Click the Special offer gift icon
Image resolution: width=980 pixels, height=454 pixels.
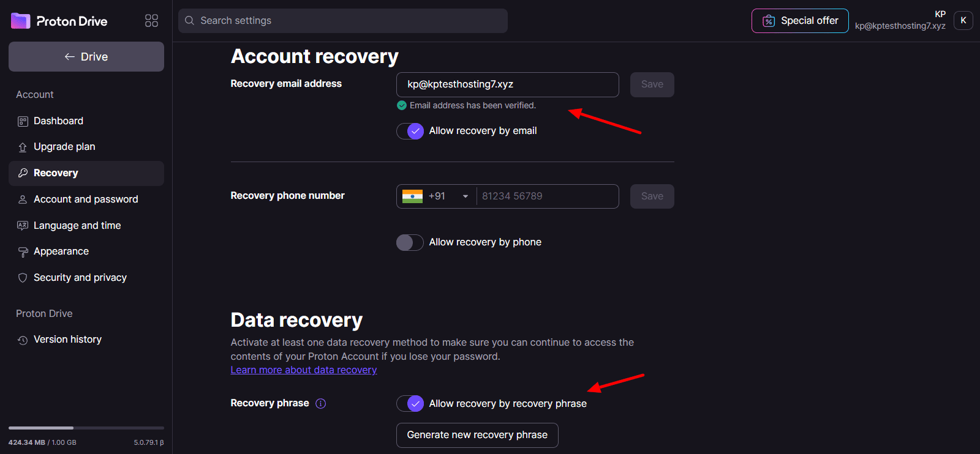coord(768,21)
